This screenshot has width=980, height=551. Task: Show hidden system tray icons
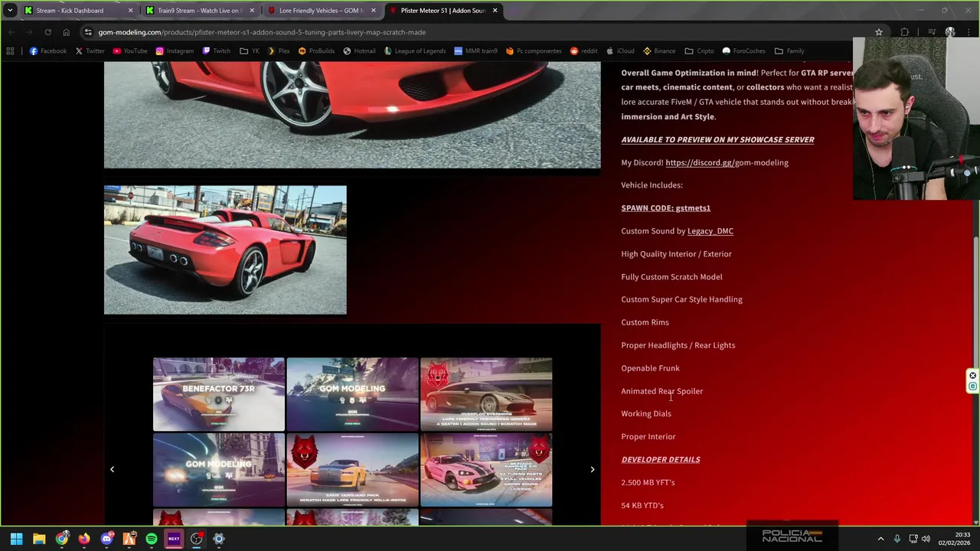pos(880,539)
